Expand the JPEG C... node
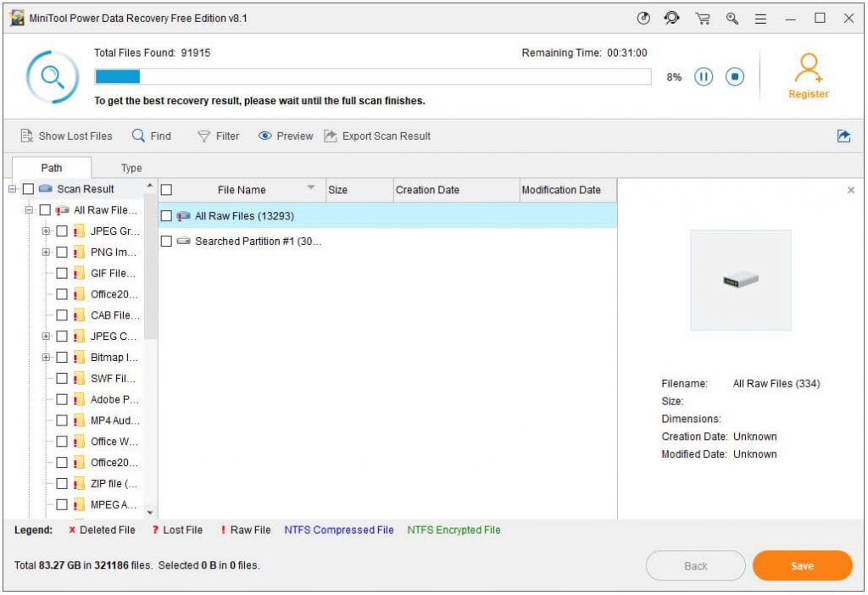Viewport: 868px width, 595px height. point(46,336)
